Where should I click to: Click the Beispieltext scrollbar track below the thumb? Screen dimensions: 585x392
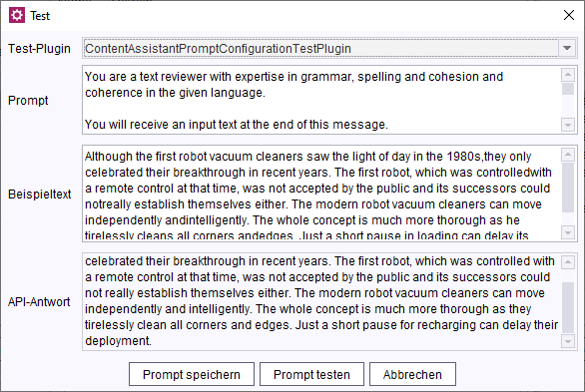(x=568, y=219)
